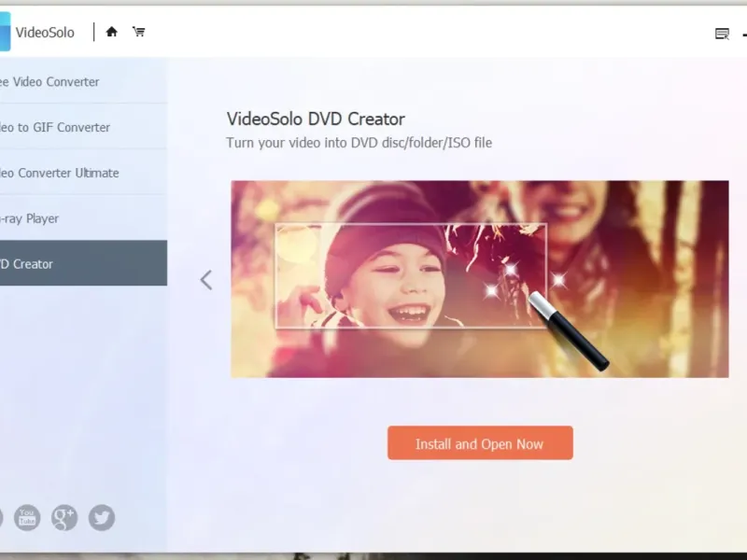
Task: Click the DVD Creator promo image
Action: point(480,279)
